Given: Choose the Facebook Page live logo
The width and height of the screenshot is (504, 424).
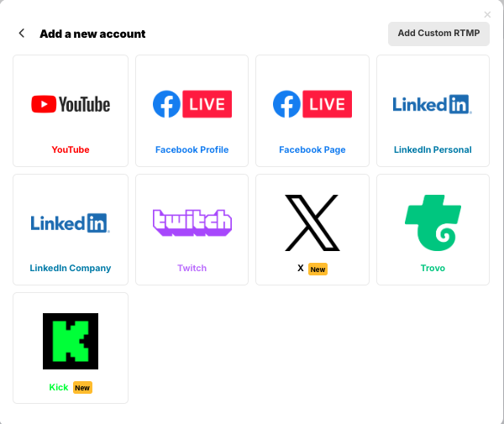Looking at the screenshot, I should click(312, 104).
